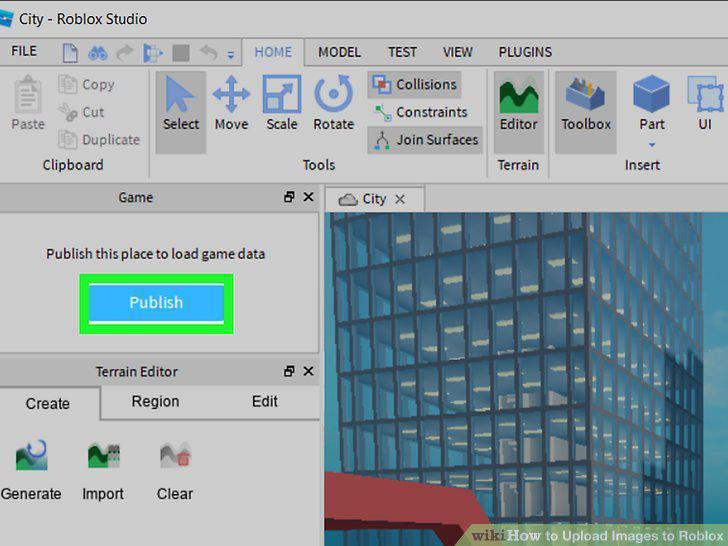Click the Cut button
Screen dimensions: 728x546
click(81, 112)
